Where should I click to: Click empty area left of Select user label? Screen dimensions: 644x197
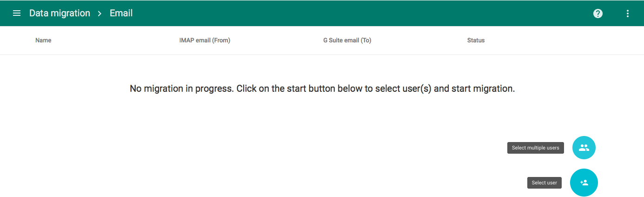click(418, 183)
